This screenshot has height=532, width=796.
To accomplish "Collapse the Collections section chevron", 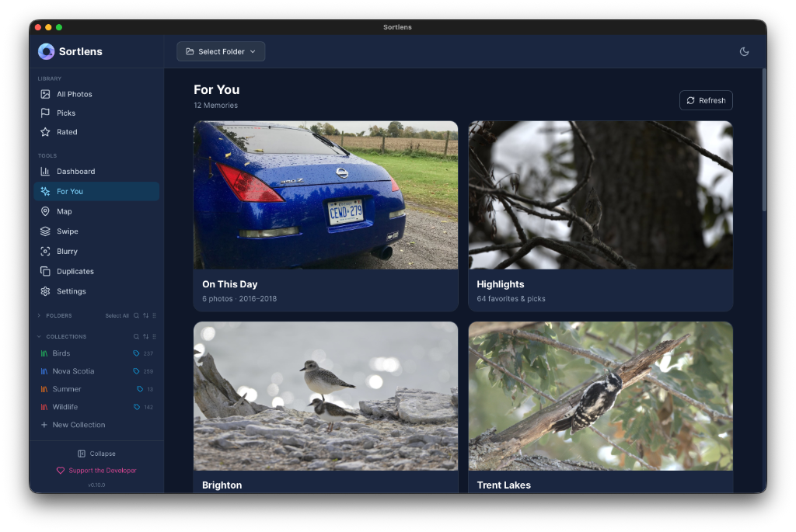I will coord(39,336).
